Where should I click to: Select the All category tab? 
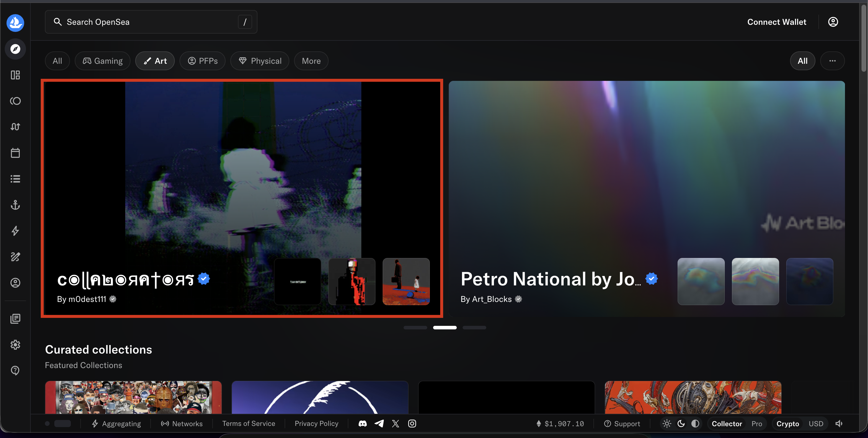pos(57,61)
